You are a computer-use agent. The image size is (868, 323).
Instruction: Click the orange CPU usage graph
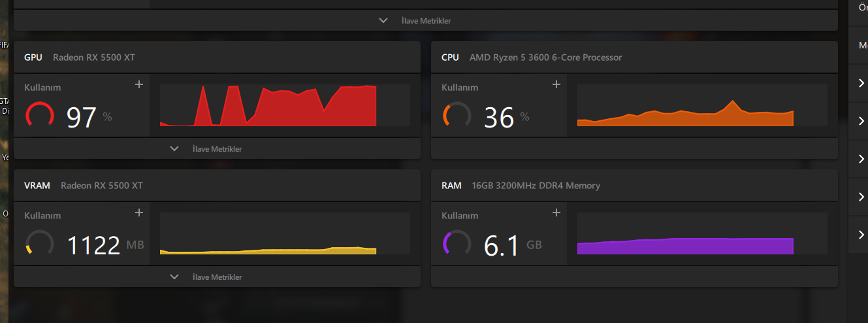click(702, 105)
